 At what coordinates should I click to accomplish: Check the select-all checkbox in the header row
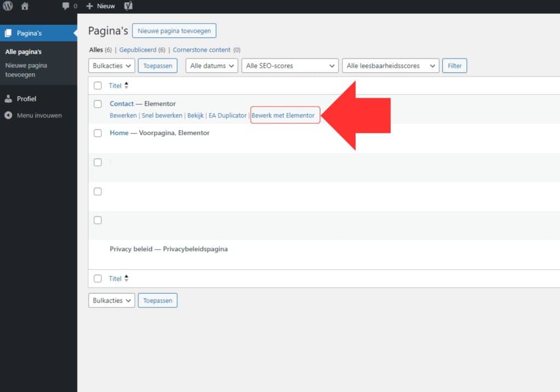pyautogui.click(x=98, y=85)
